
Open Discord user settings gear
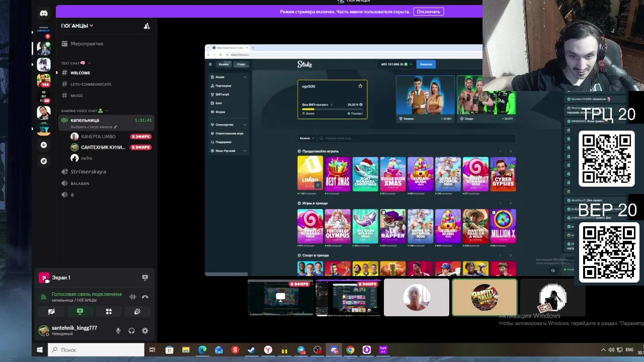pyautogui.click(x=145, y=331)
